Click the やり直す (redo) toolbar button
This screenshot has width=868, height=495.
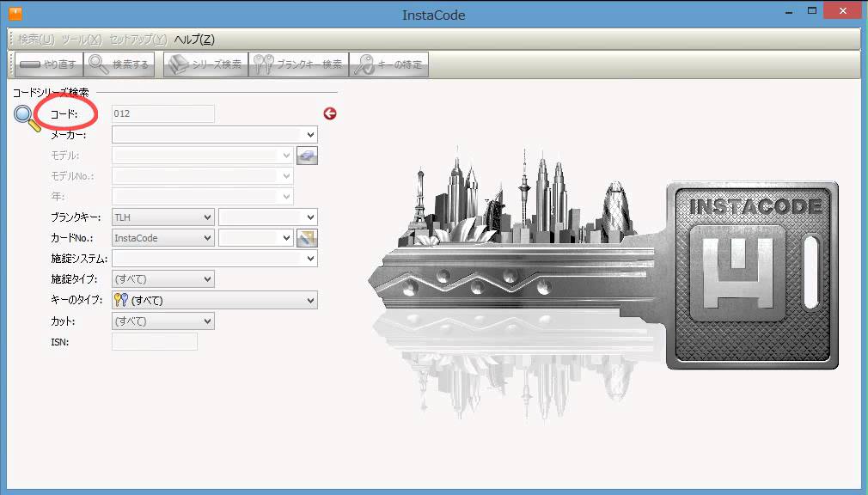pos(49,64)
